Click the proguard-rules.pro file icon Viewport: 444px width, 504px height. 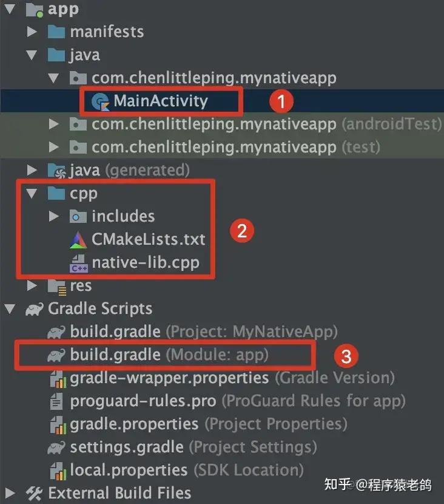(57, 401)
